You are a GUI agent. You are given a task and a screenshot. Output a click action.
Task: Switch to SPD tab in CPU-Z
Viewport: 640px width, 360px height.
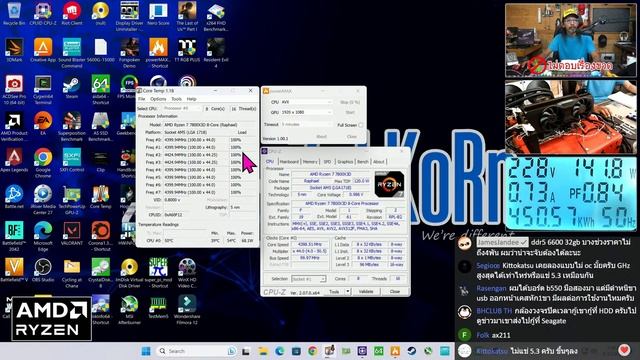(327, 162)
